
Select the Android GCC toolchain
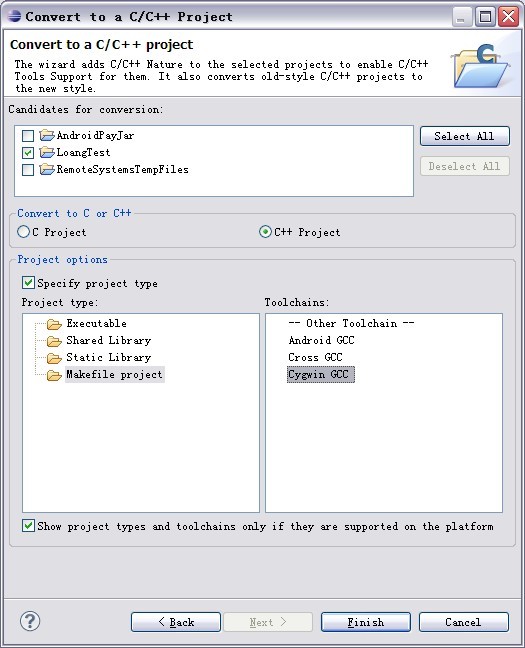[x=321, y=341]
